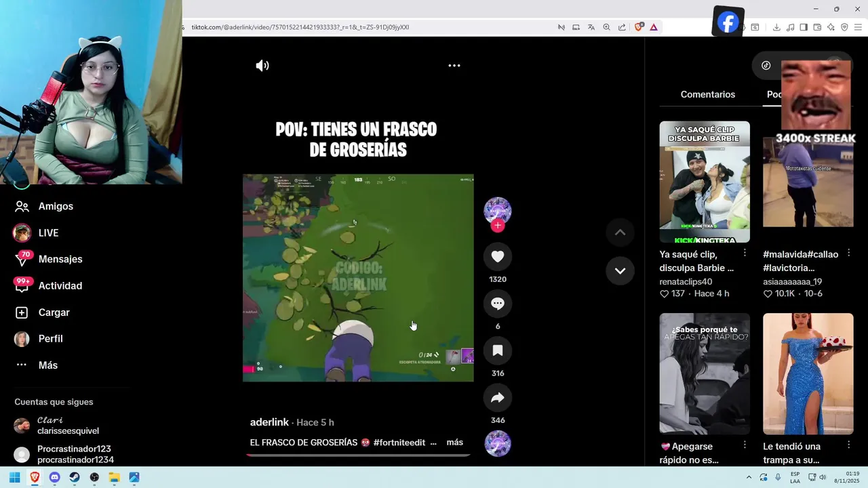
Task: Save the video using the bookmark icon
Action: pos(498,350)
